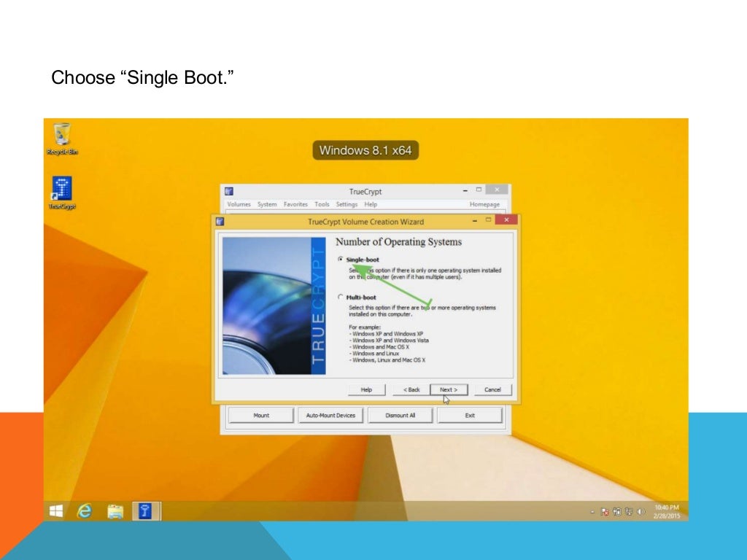Click the TrueCrypt disc image in wizard
Image resolution: width=747 pixels, height=560 pixels.
pyautogui.click(x=274, y=306)
